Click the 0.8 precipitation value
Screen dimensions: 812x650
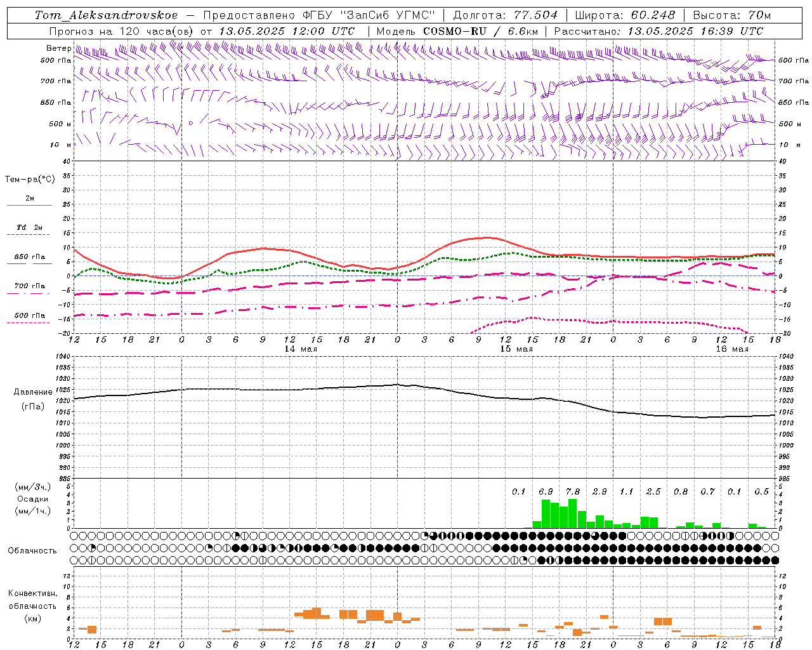[681, 492]
